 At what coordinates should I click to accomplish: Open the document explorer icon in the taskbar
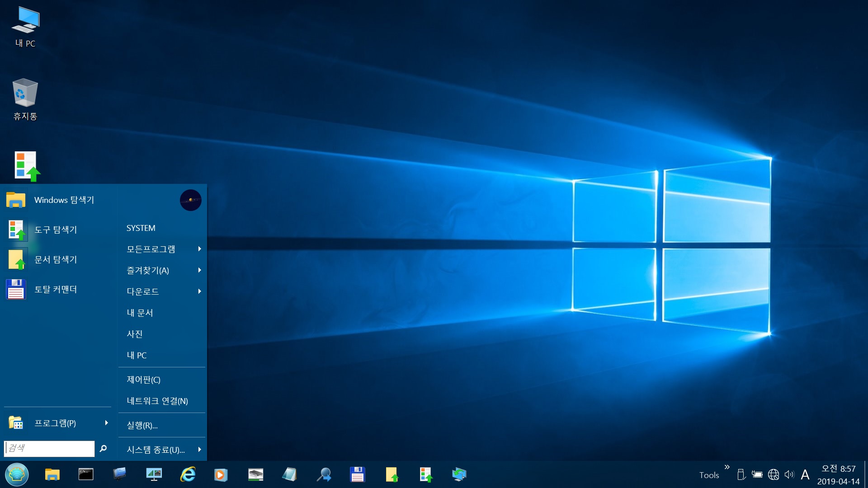392,474
